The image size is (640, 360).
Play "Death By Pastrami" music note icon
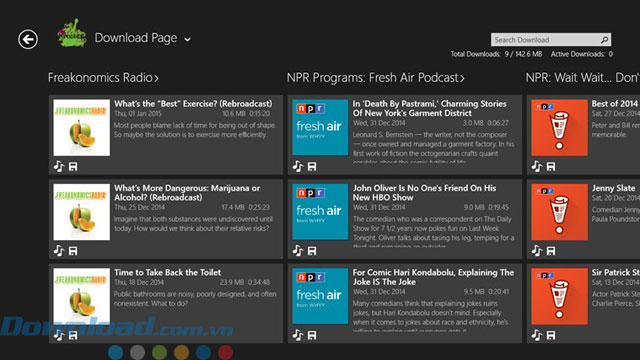298,167
